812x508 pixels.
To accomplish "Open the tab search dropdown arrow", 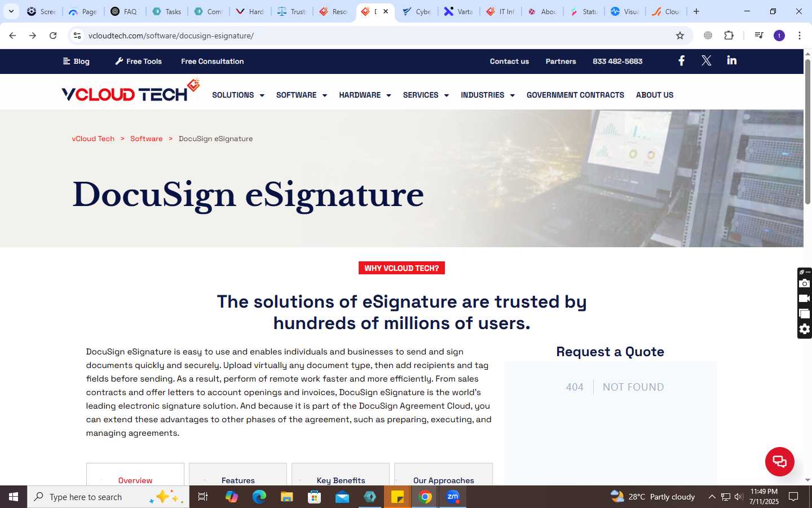I will (x=11, y=11).
